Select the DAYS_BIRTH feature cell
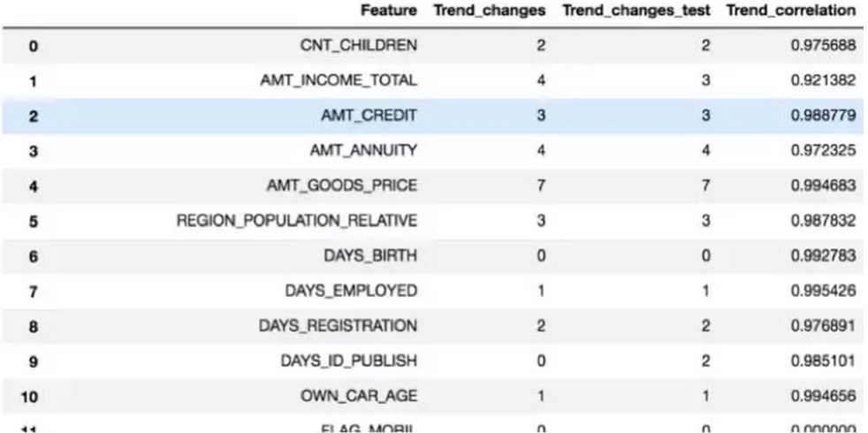 [x=370, y=255]
